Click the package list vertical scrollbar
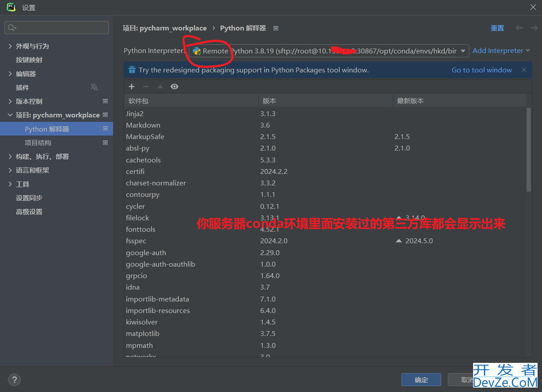542x392 pixels. coord(529,150)
